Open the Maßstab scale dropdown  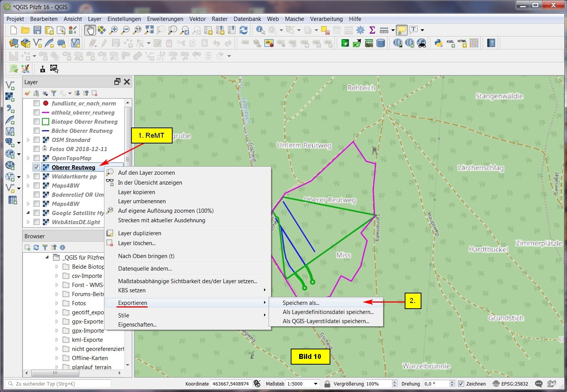click(x=316, y=384)
